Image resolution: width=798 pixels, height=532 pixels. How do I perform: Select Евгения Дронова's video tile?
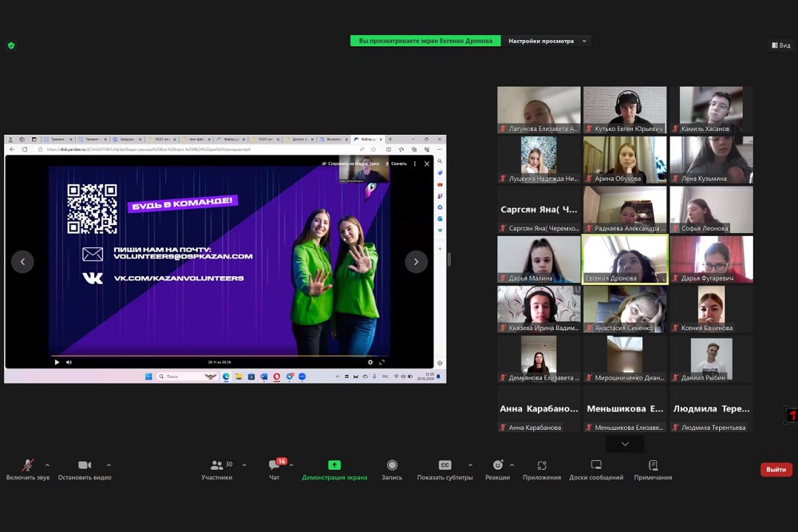click(625, 259)
